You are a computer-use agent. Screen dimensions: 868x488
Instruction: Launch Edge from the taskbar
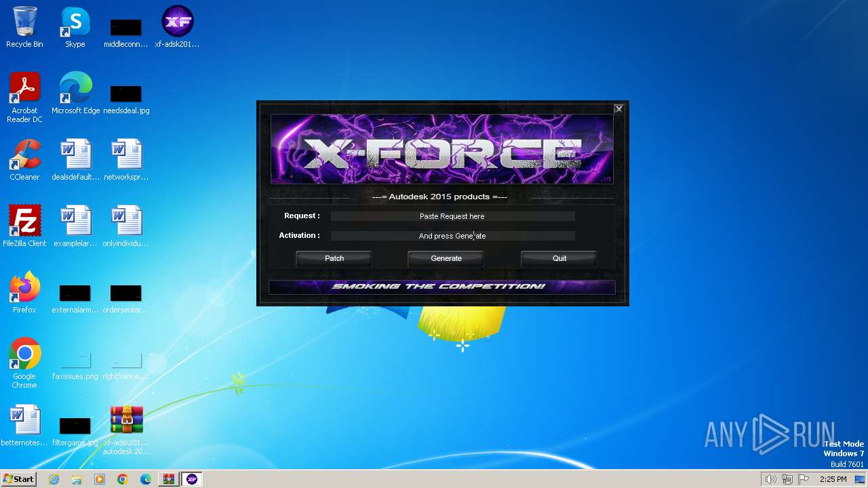(146, 479)
